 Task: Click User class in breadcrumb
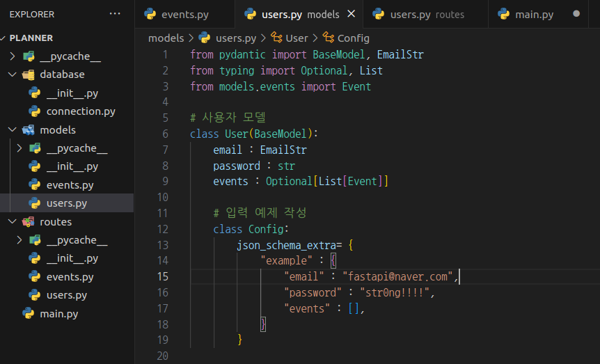click(297, 38)
